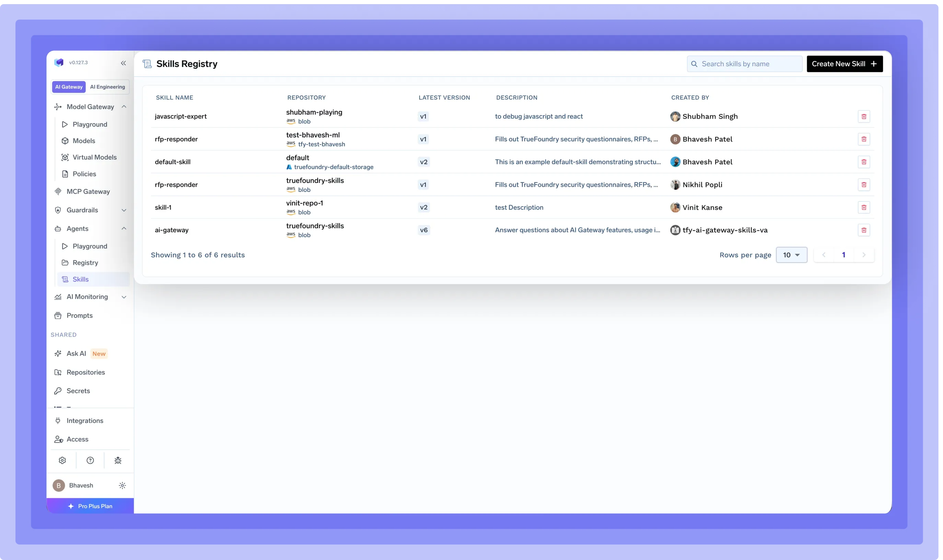Delete the ai-gateway skill
This screenshot has width=943, height=560.
(x=864, y=230)
